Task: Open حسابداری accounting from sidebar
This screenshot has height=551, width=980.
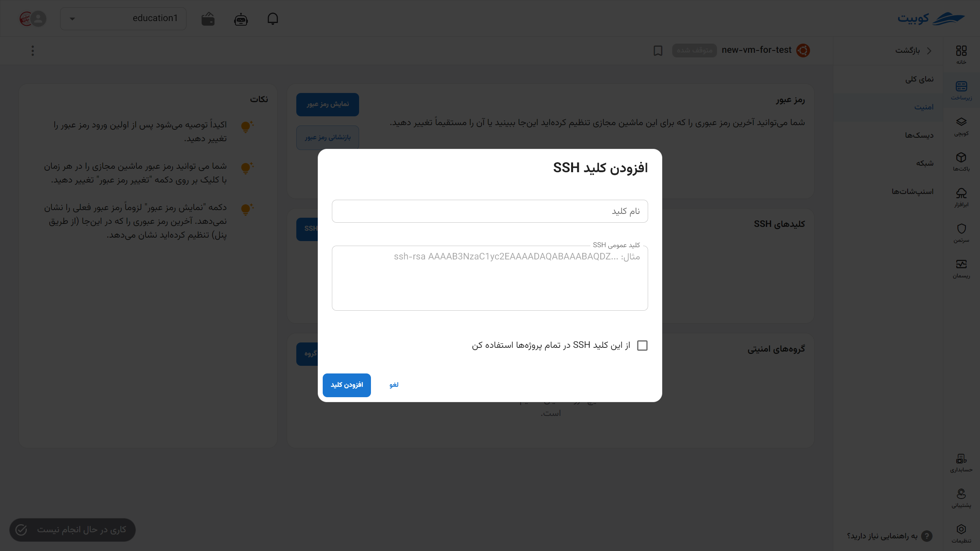Action: [961, 459]
